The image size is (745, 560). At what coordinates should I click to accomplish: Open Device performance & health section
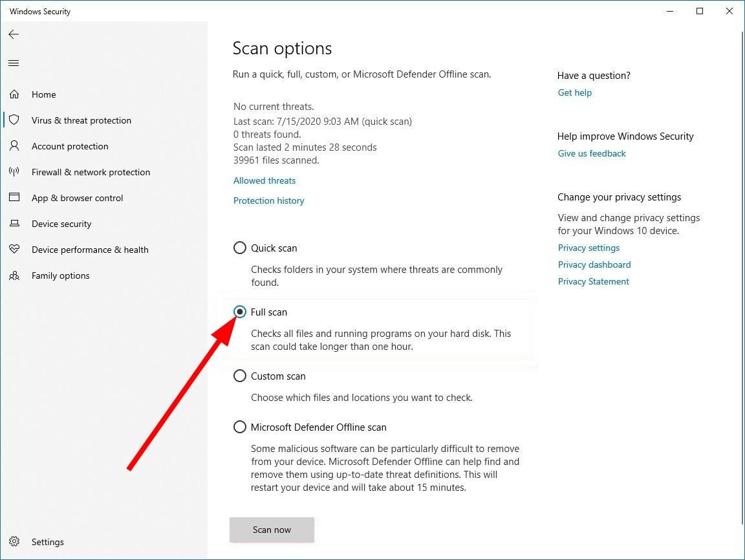click(x=90, y=250)
